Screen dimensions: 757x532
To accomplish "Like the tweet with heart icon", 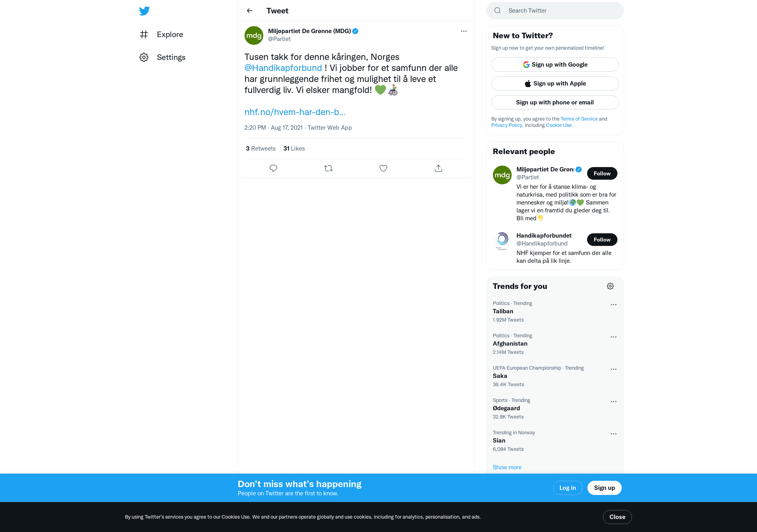I will [x=383, y=168].
